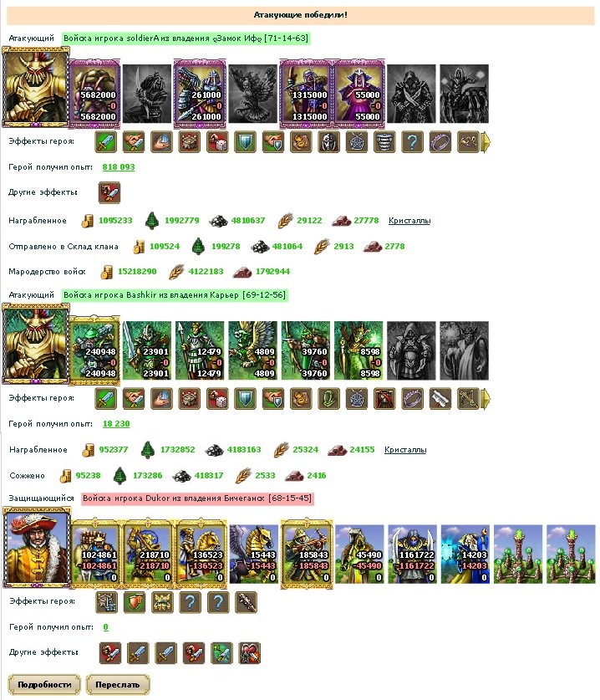600x700 pixels.
Task: Click the orange shield icon in Dukor's hero effects
Action: click(135, 602)
